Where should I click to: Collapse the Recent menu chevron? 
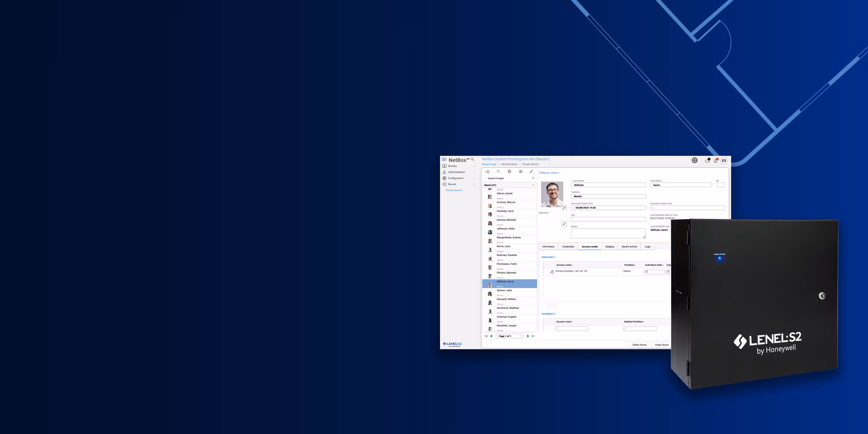[x=474, y=184]
